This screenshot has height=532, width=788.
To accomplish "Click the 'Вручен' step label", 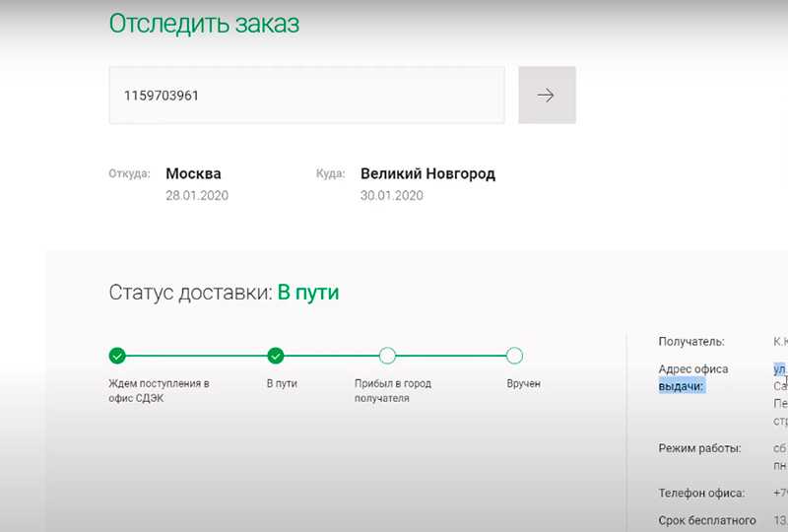I will (x=523, y=384).
